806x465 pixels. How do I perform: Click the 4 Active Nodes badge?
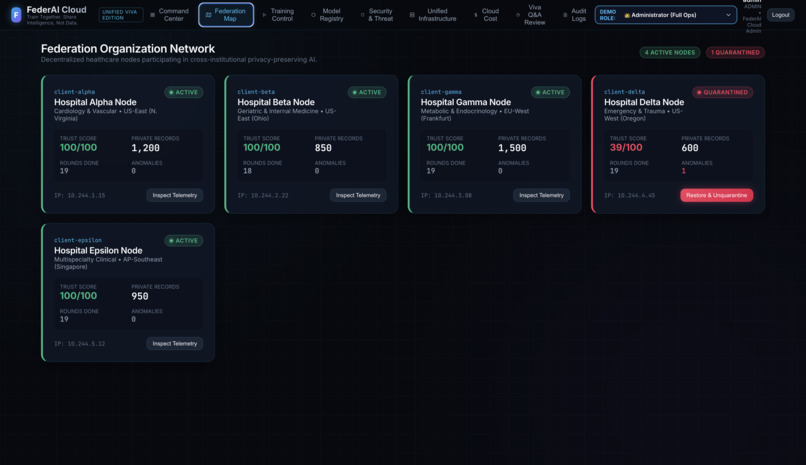[669, 52]
